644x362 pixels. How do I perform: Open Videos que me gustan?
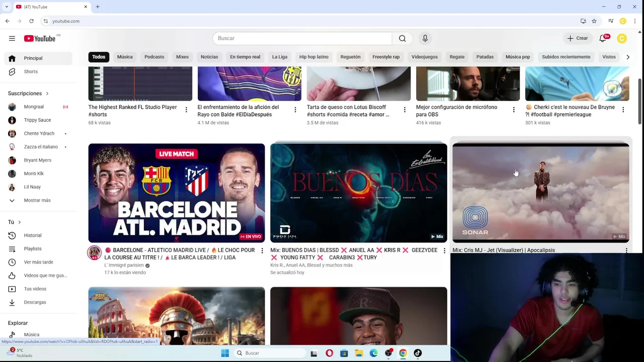(x=39, y=276)
